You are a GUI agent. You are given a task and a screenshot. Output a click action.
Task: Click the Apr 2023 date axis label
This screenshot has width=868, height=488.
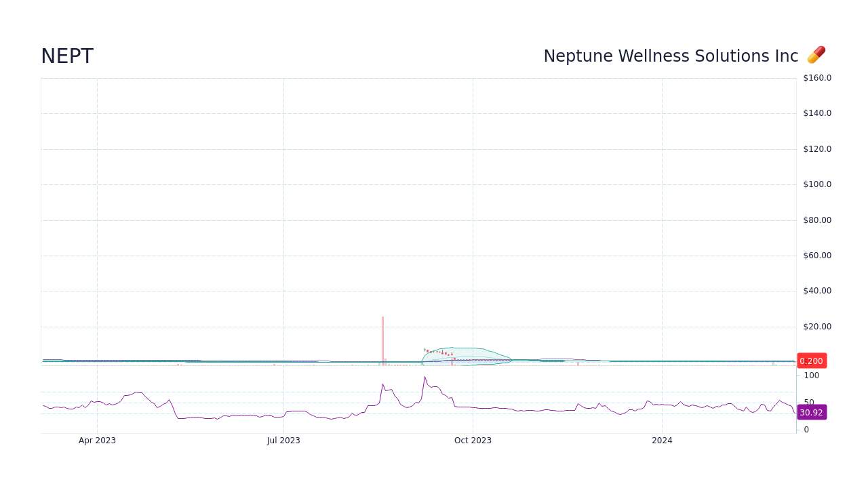(x=97, y=441)
